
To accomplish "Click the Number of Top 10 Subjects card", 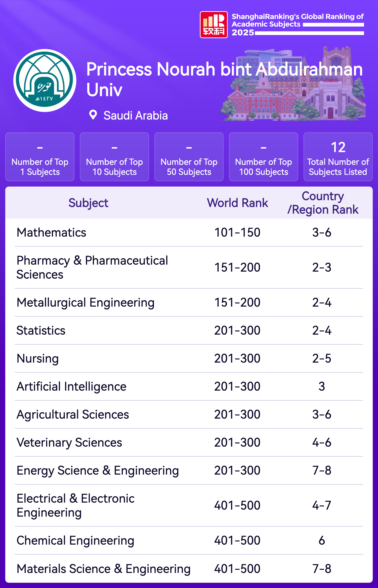I will pos(114,157).
